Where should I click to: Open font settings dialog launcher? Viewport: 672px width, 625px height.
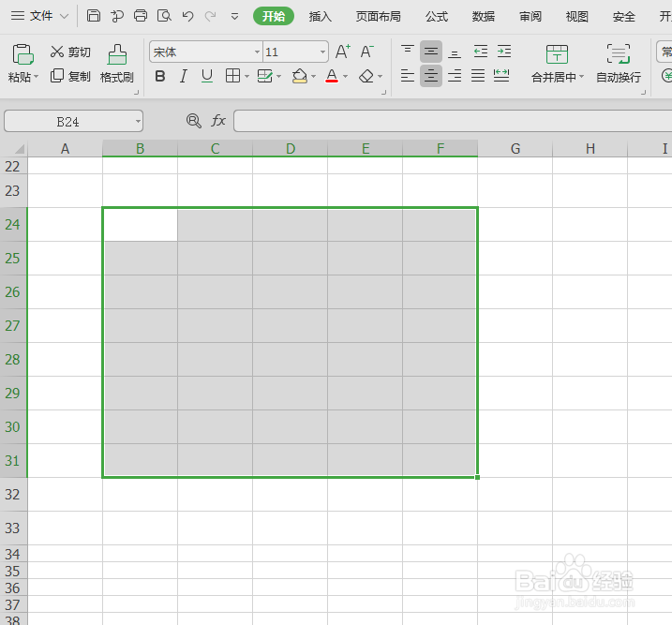[383, 92]
